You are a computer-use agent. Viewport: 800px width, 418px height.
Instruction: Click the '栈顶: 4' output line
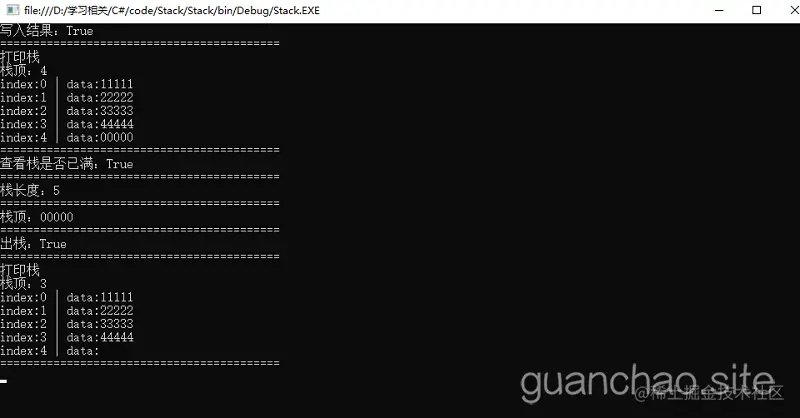(23, 70)
